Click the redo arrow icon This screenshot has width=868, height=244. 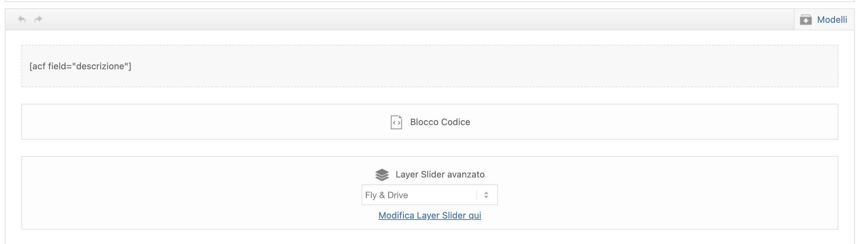tap(38, 19)
